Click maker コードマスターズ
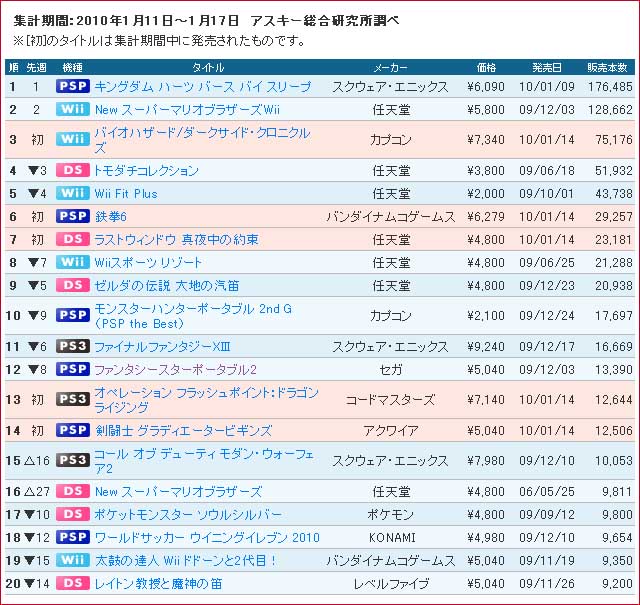The height and width of the screenshot is (605, 640). click(x=390, y=400)
